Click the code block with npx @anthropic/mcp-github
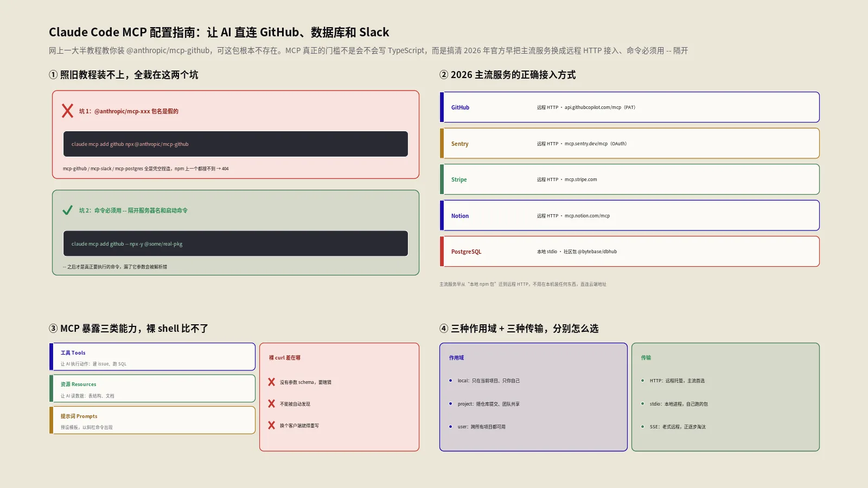868x488 pixels. (235, 144)
